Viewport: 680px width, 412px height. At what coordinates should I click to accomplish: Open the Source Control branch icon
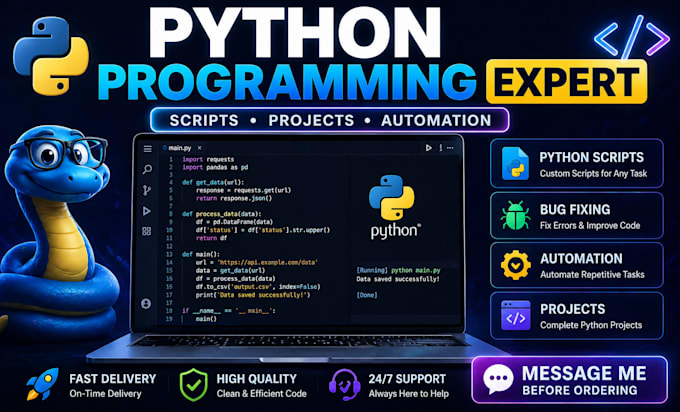[147, 190]
